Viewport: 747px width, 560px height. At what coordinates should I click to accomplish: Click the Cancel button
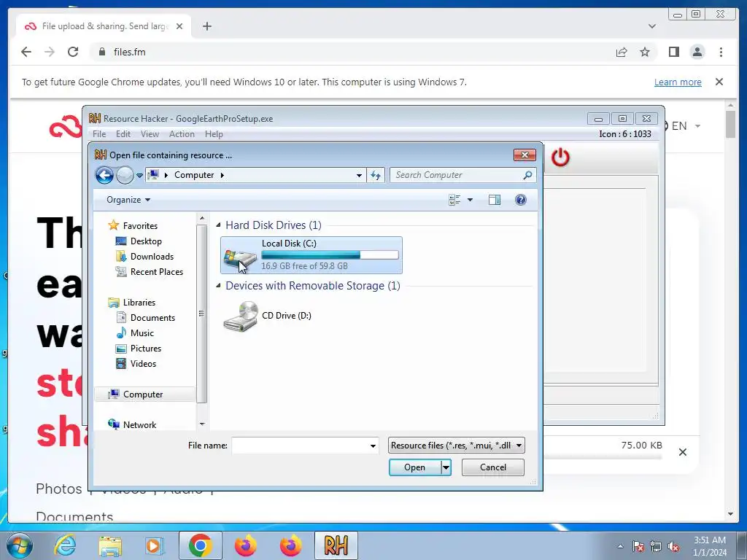493,467
